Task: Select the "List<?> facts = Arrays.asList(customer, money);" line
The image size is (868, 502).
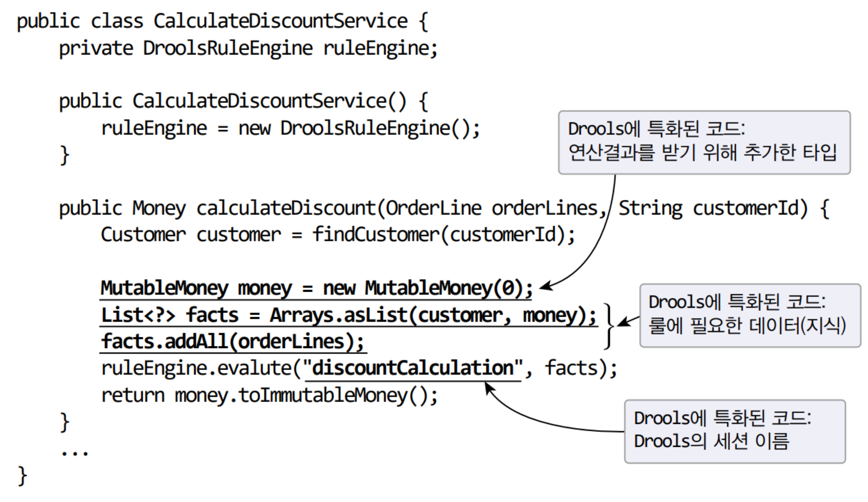Action: [x=349, y=315]
